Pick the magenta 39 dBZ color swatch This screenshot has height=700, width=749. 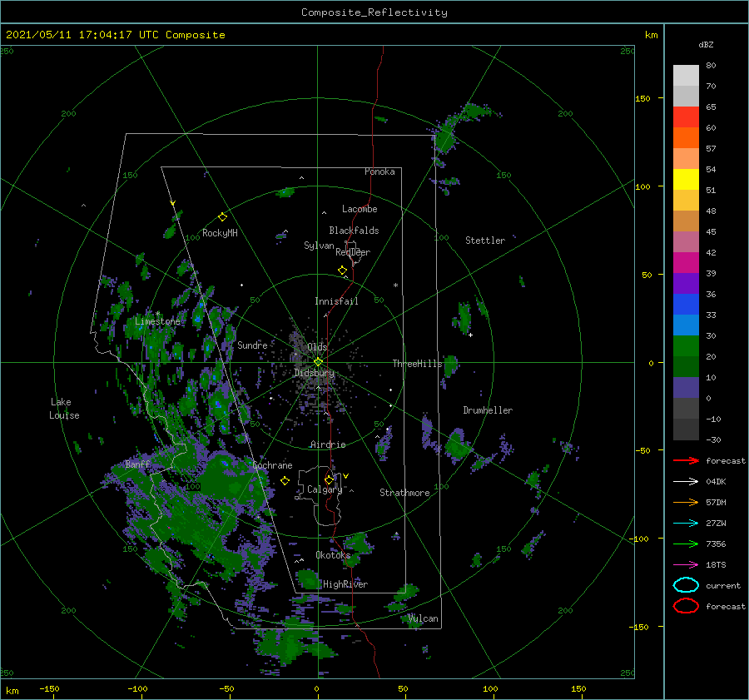[686, 262]
